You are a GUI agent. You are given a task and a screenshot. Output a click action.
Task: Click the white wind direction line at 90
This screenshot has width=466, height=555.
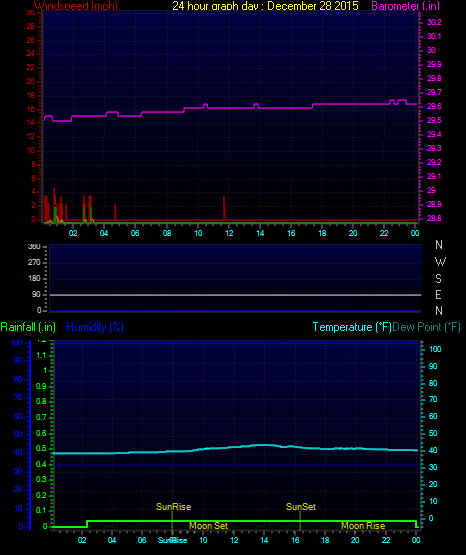(x=235, y=295)
